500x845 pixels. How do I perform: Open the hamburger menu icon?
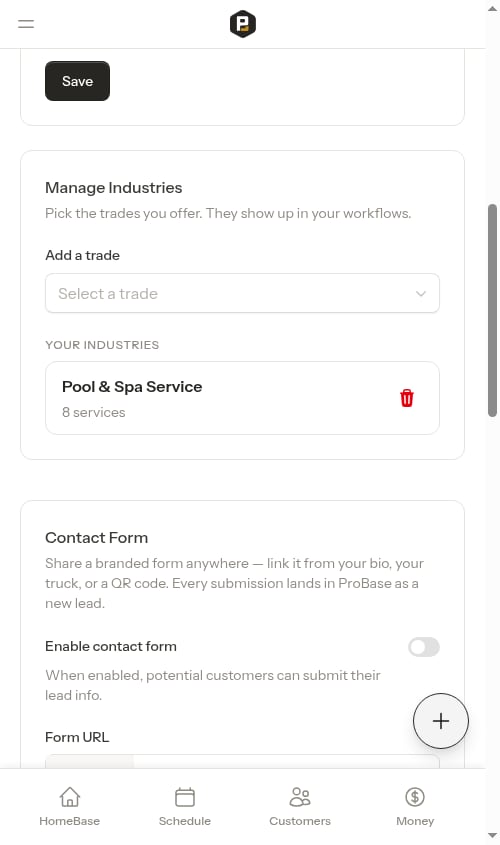click(26, 24)
